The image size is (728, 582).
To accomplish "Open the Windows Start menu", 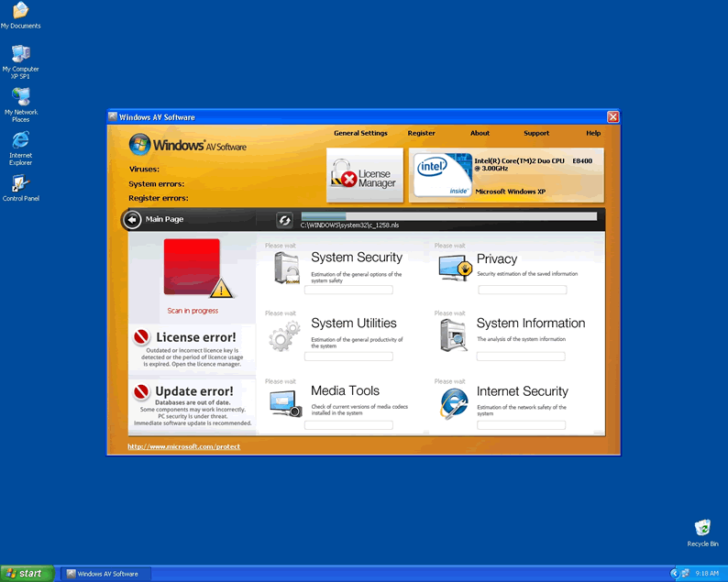I will 27,573.
